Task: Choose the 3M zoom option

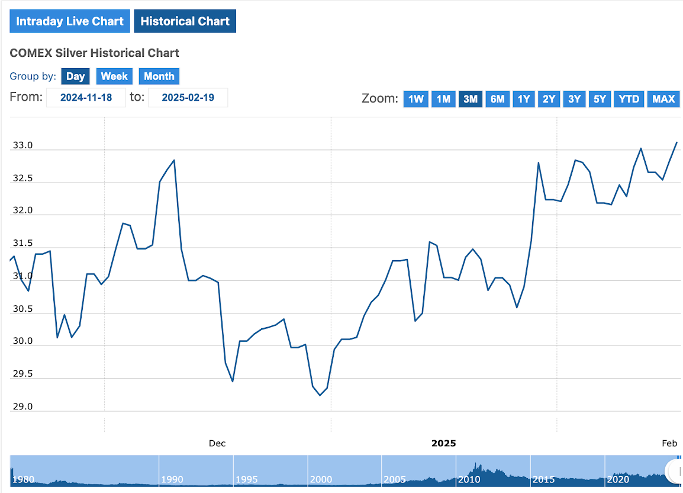Action: pyautogui.click(x=470, y=99)
